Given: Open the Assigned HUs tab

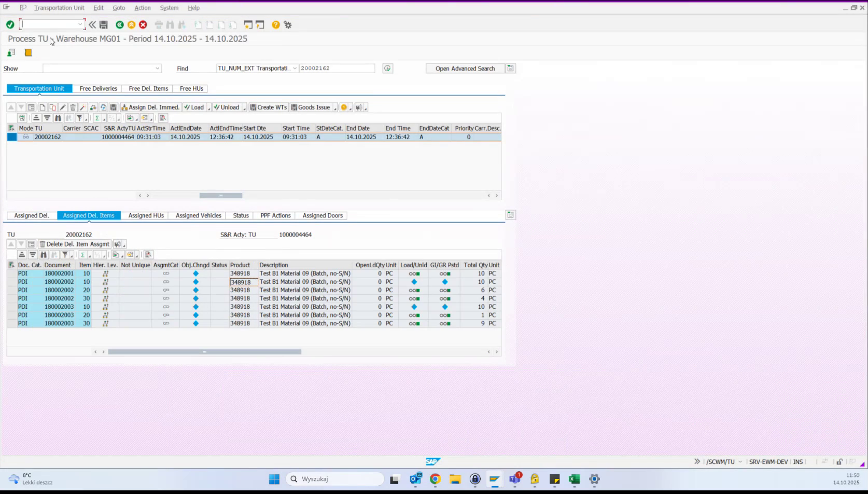Looking at the screenshot, I should (146, 215).
